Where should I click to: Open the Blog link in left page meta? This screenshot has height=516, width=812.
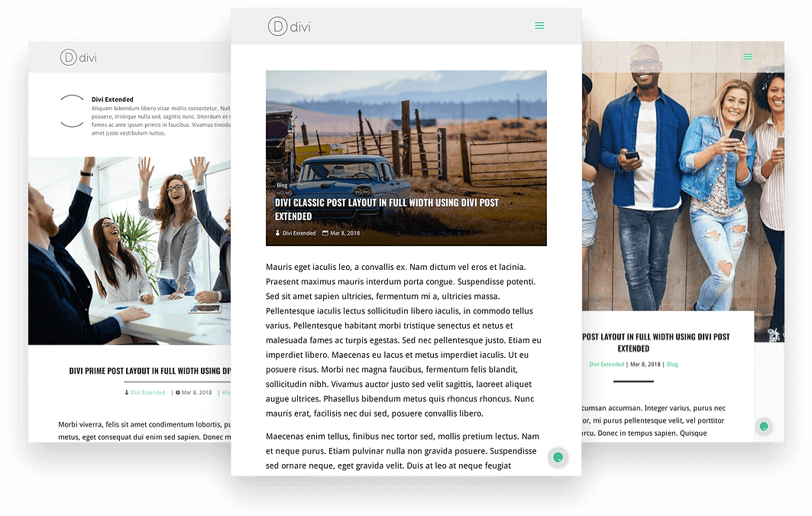(226, 393)
